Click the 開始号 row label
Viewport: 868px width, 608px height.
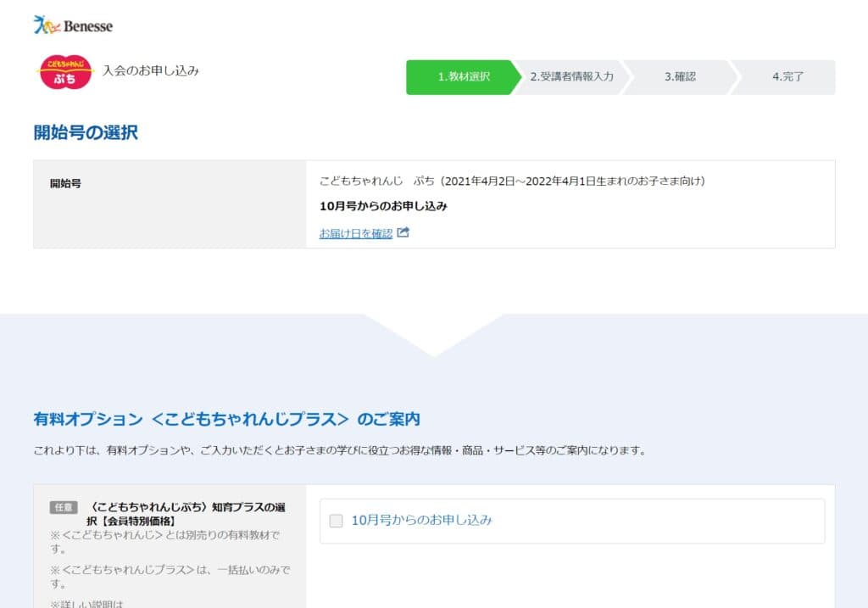point(65,183)
